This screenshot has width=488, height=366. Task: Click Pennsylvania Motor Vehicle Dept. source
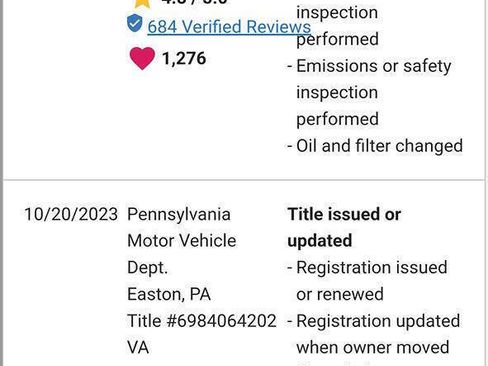182,241
